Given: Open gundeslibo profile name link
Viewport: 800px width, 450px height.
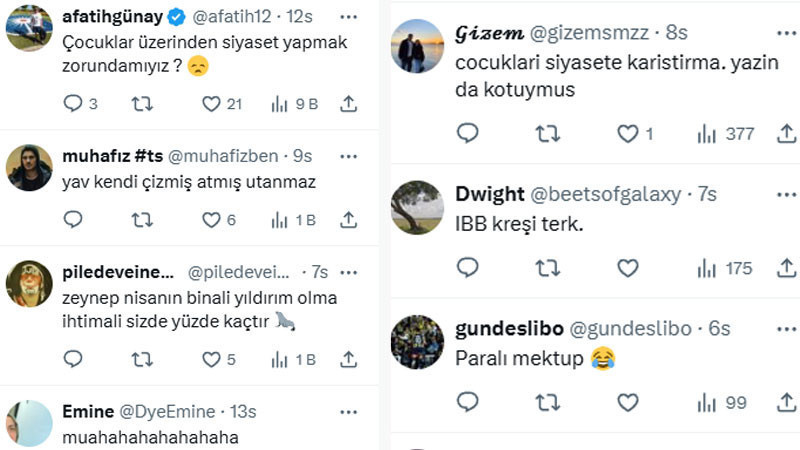Looking at the screenshot, I should 507,329.
